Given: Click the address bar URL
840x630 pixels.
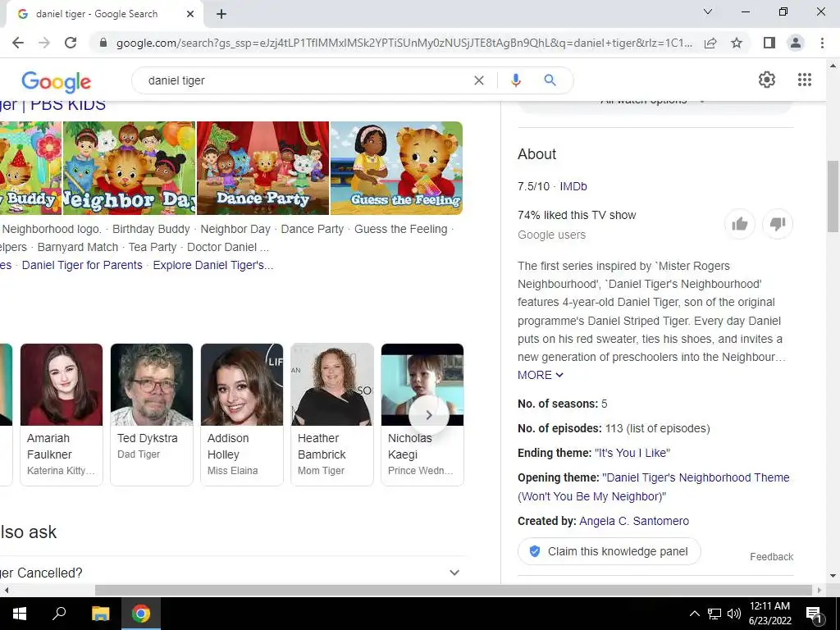Looking at the screenshot, I should coord(404,43).
